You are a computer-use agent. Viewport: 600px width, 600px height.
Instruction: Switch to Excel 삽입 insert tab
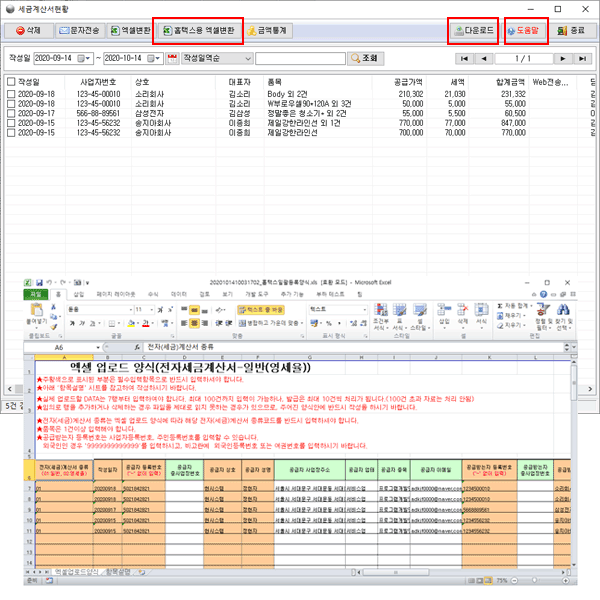click(79, 294)
